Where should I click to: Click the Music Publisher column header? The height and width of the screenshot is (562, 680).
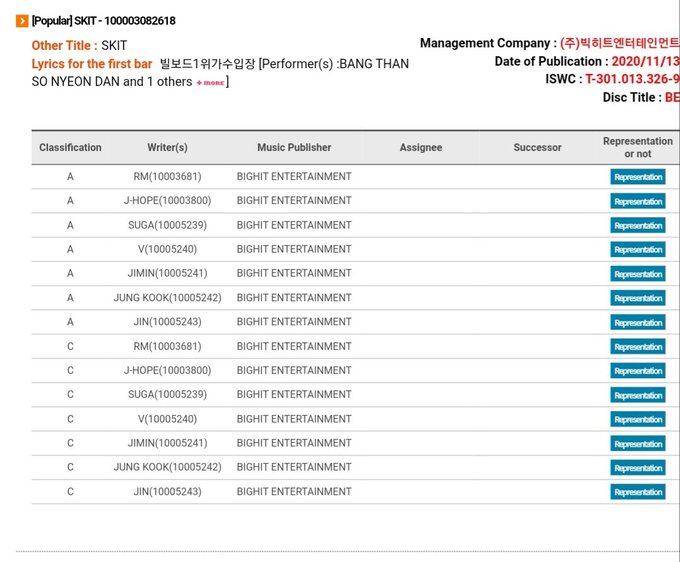[x=294, y=147]
